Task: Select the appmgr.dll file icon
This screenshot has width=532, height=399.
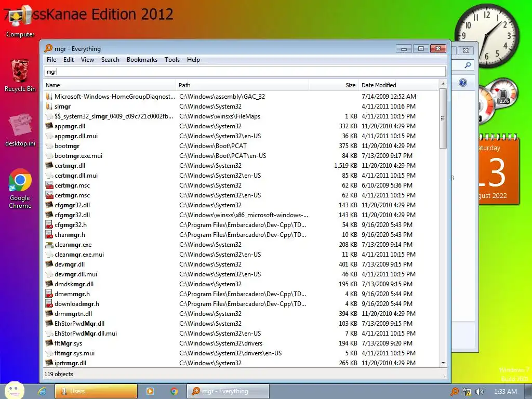Action: click(49, 126)
